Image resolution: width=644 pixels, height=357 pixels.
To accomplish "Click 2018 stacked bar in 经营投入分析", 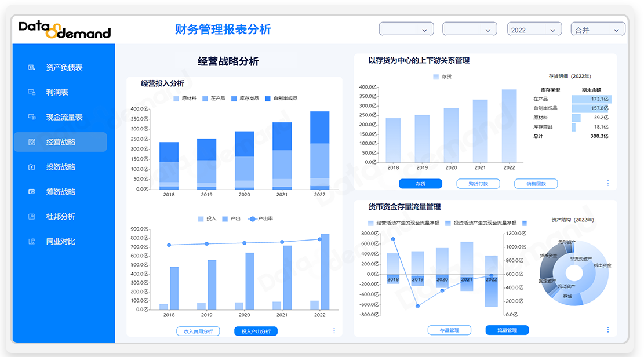I will (x=169, y=166).
